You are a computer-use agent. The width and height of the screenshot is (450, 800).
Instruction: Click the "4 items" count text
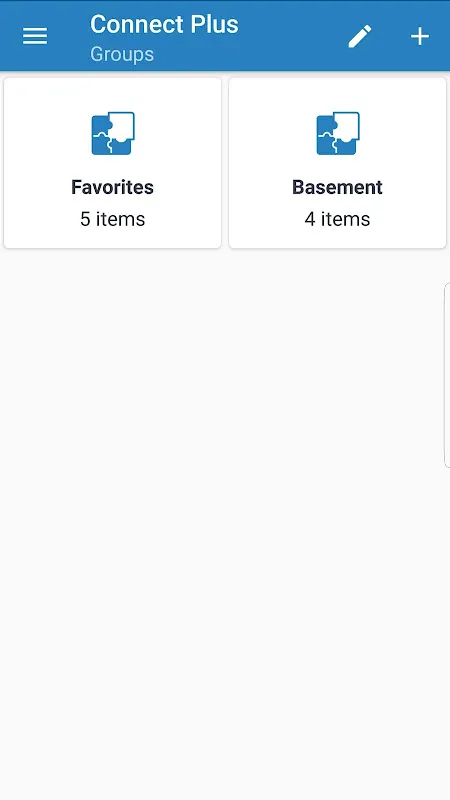pyautogui.click(x=337, y=219)
